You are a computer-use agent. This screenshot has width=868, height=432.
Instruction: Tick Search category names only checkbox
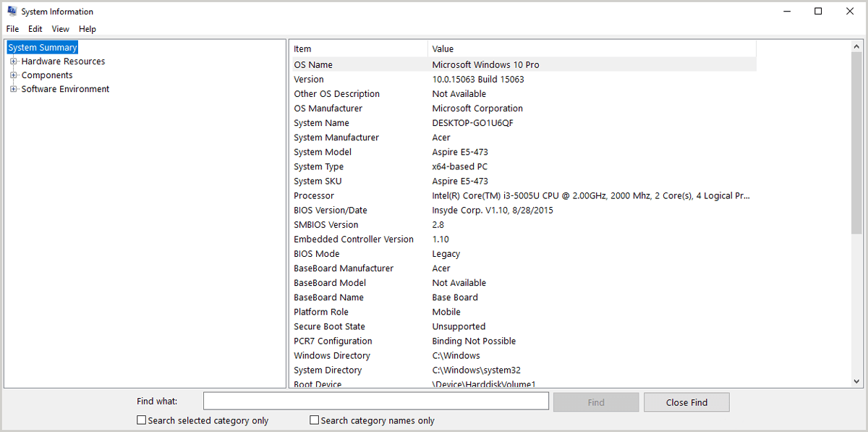pyautogui.click(x=315, y=420)
